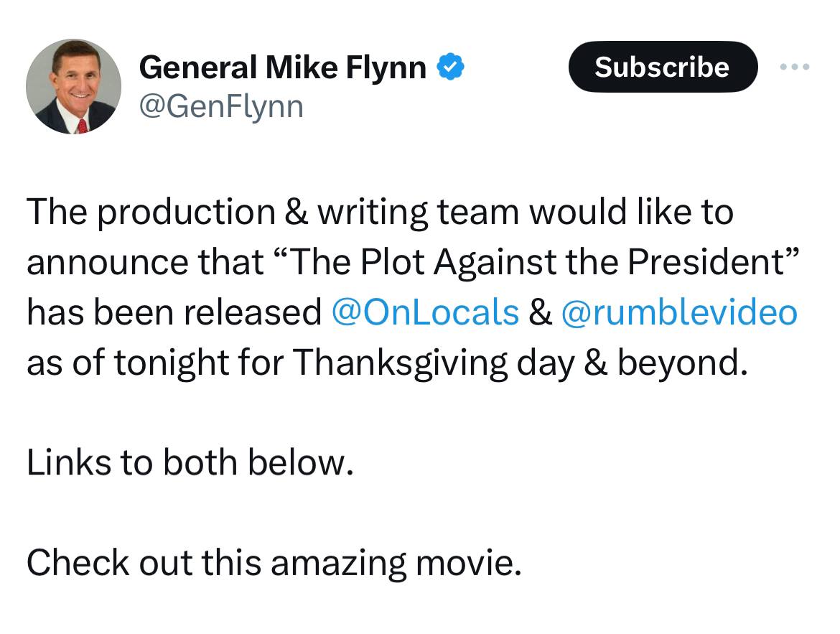
Task: Click the words "as of tonight"
Action: (x=128, y=363)
